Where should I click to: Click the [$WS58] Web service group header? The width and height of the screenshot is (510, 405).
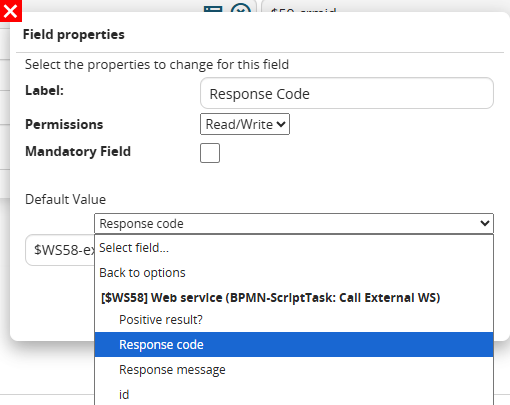[x=270, y=297]
